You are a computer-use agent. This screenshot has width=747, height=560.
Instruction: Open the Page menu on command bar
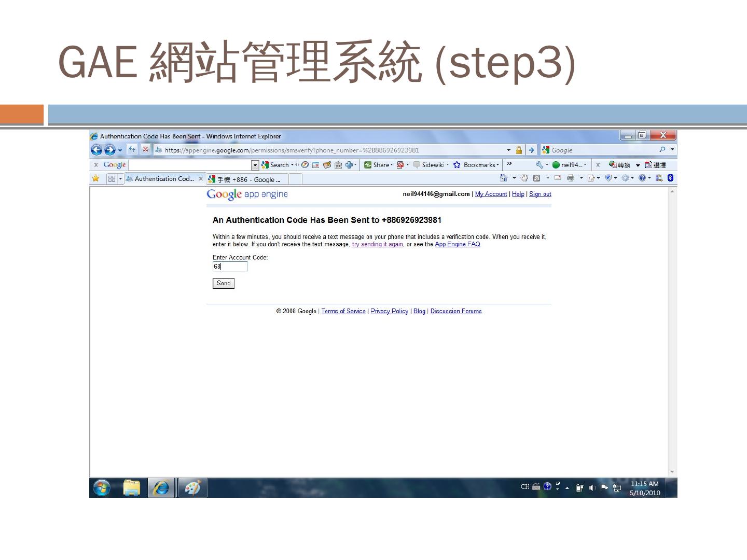coord(593,178)
